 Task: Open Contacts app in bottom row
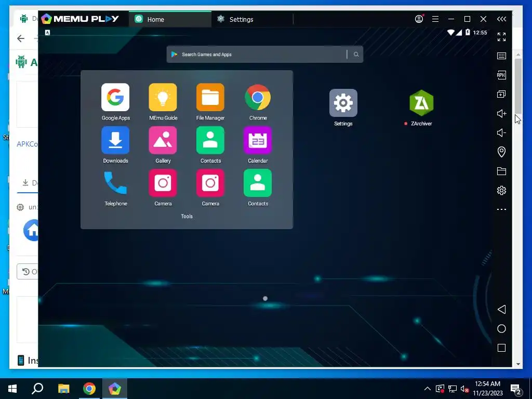pos(258,183)
